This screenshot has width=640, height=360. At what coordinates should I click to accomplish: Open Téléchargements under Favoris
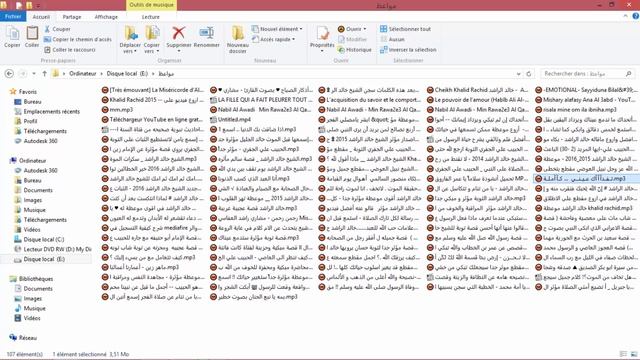45,131
